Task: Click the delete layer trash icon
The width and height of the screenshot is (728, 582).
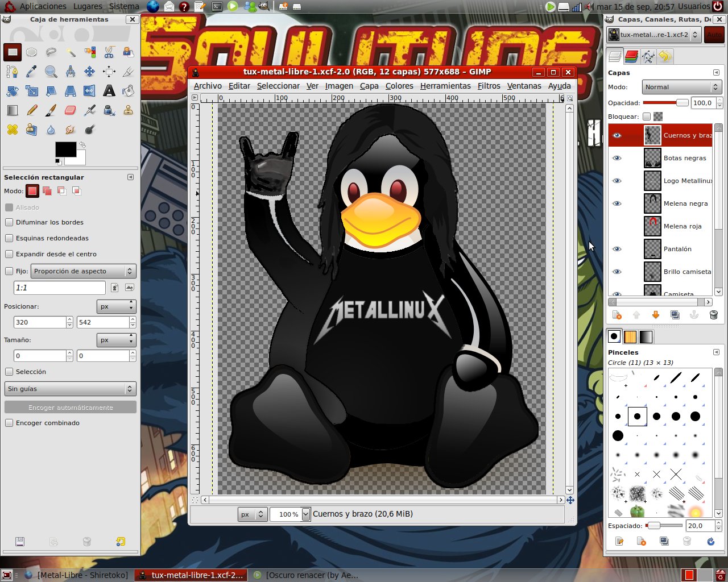Action: pos(714,315)
